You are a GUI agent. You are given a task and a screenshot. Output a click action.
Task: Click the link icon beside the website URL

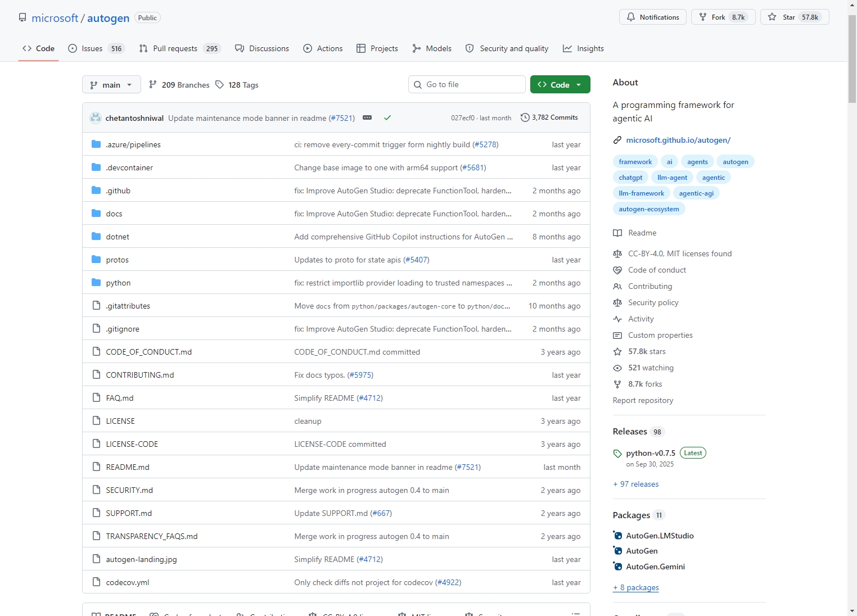tap(617, 140)
